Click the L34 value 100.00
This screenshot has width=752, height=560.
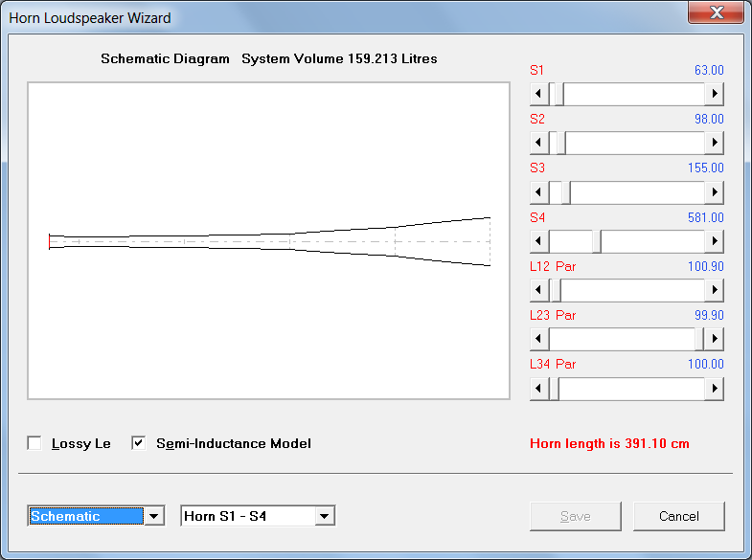click(705, 364)
